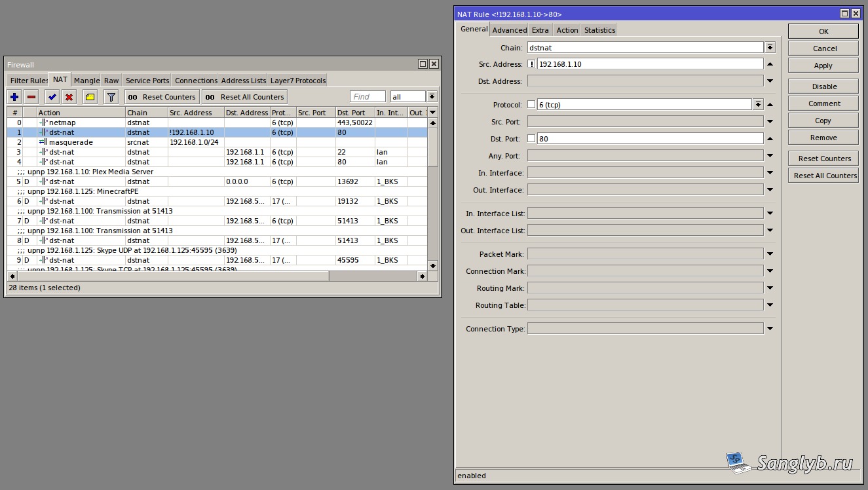This screenshot has height=490, width=868.
Task: Expand the Packet Mark field
Action: (770, 254)
